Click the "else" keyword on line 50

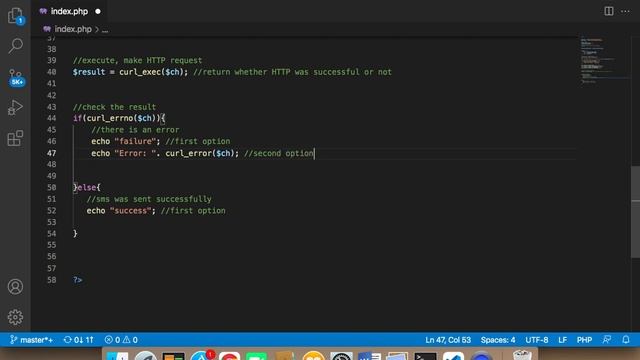[x=87, y=188]
